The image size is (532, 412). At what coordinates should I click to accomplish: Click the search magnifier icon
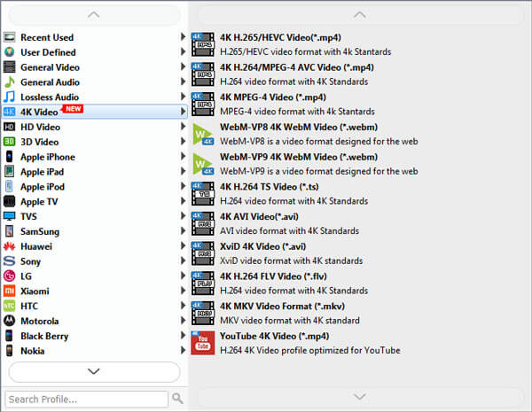[x=177, y=399]
